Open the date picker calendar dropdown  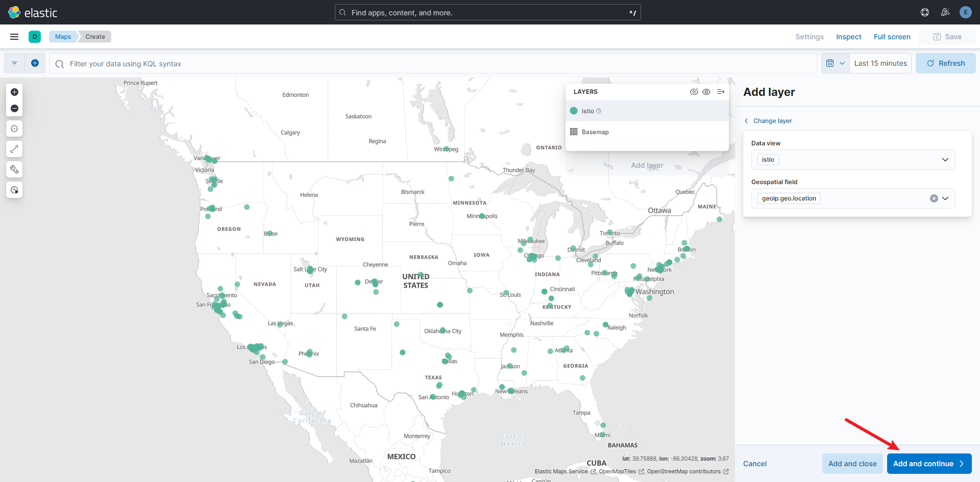click(836, 63)
